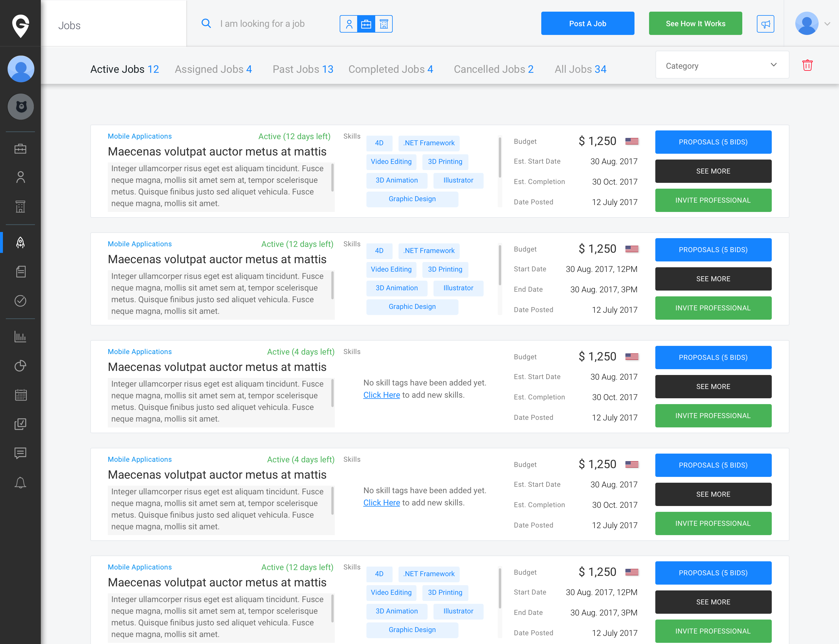Click the bear avatar in sidebar
Viewport: 839px width, 644px height.
21,107
